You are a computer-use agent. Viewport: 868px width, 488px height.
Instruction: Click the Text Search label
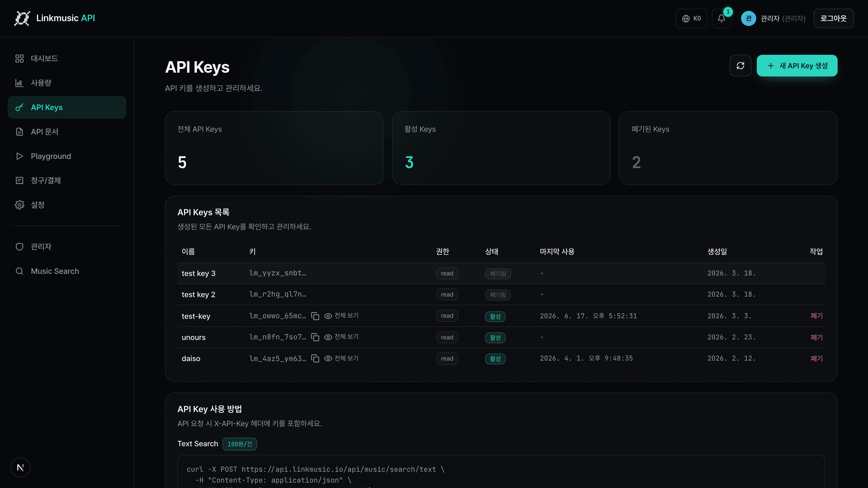pyautogui.click(x=198, y=444)
